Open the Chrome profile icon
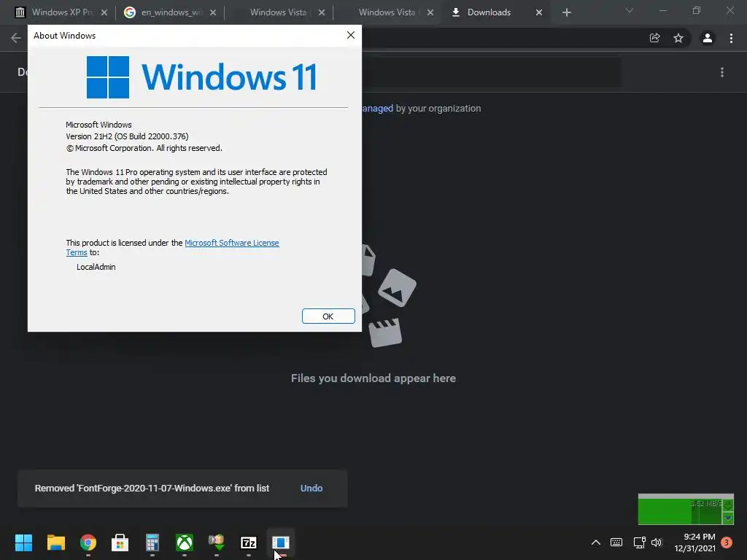Image resolution: width=747 pixels, height=560 pixels. click(708, 38)
